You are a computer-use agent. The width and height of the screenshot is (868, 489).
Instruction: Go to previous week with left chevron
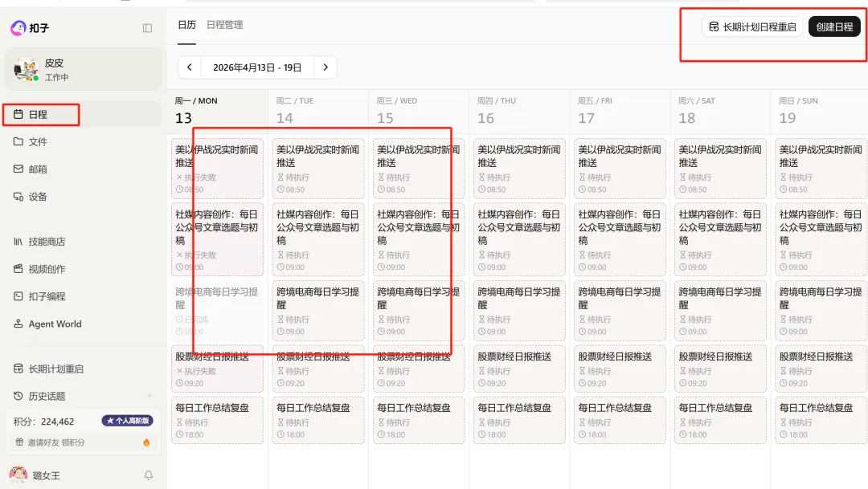click(190, 67)
